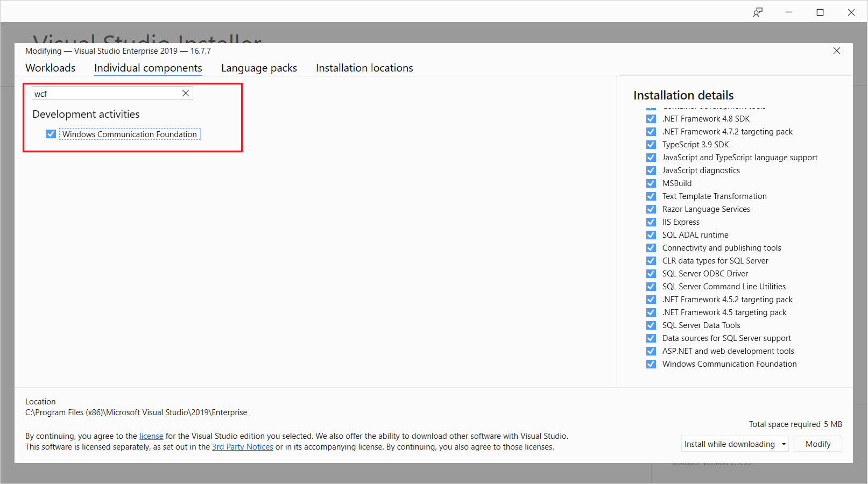Uncheck Text Template Transformation
The height and width of the screenshot is (484, 868).
tap(651, 196)
